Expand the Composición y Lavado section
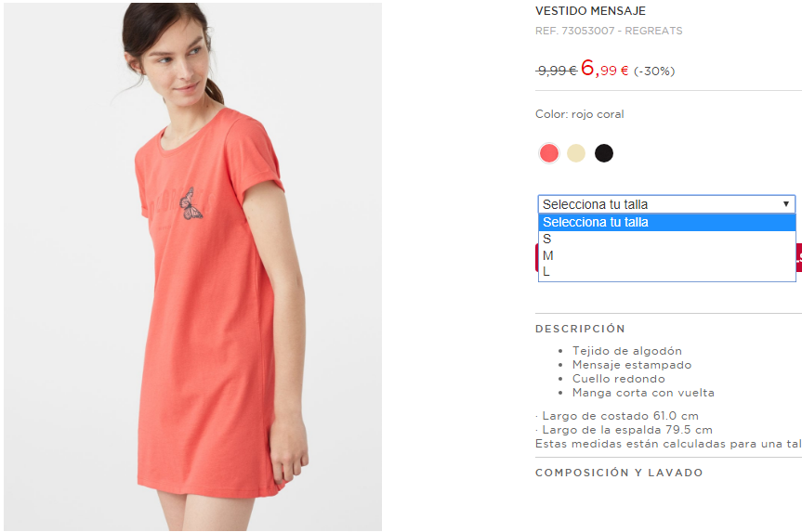This screenshot has height=532, width=802. coord(619,473)
